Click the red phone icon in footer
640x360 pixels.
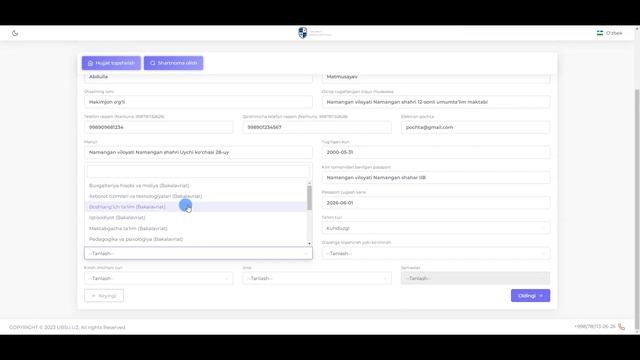point(621,327)
